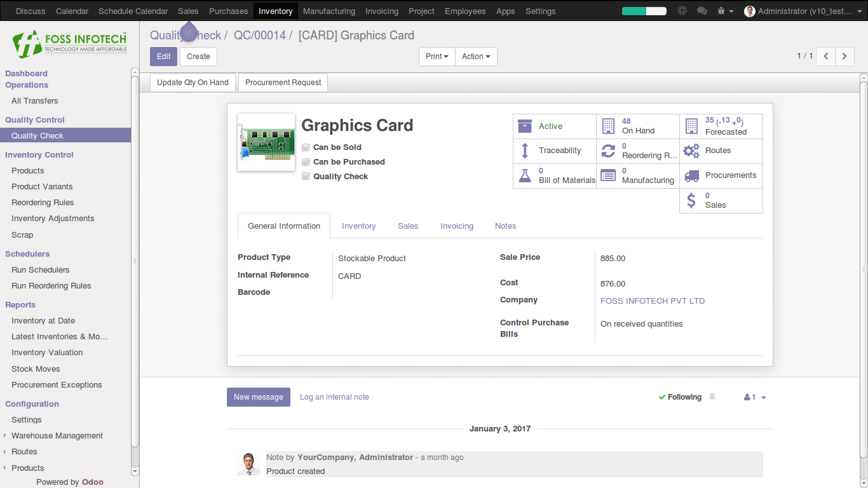Switch to the Sales tab
This screenshot has height=488, width=868.
pos(408,226)
